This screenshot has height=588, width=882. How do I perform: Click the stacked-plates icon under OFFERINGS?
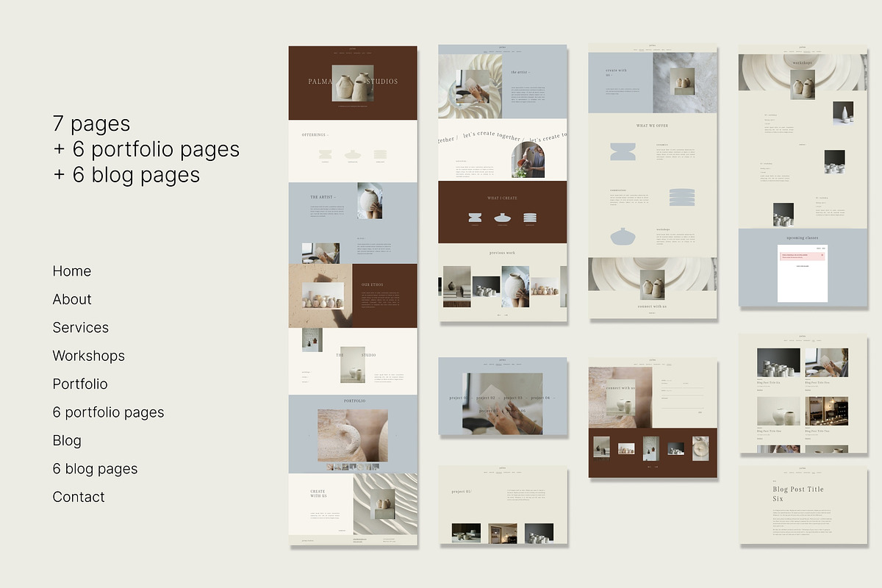(380, 154)
